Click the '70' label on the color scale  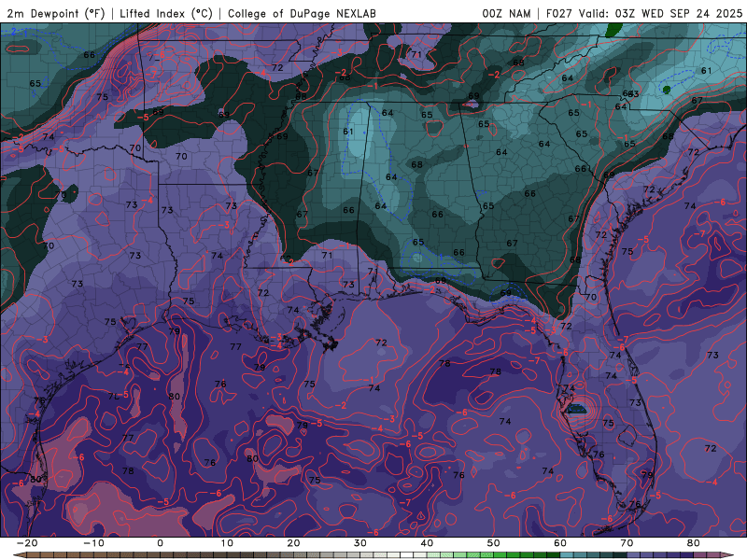coord(627,543)
